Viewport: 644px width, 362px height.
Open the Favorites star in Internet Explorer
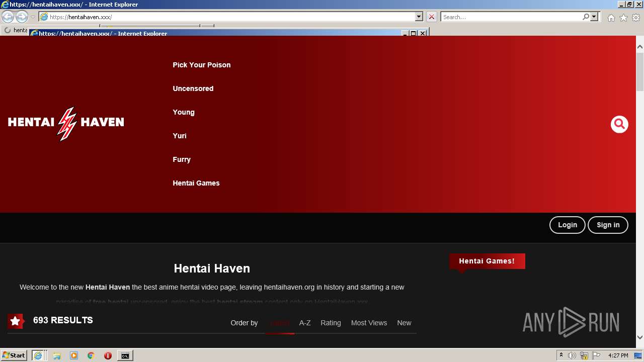click(x=623, y=18)
